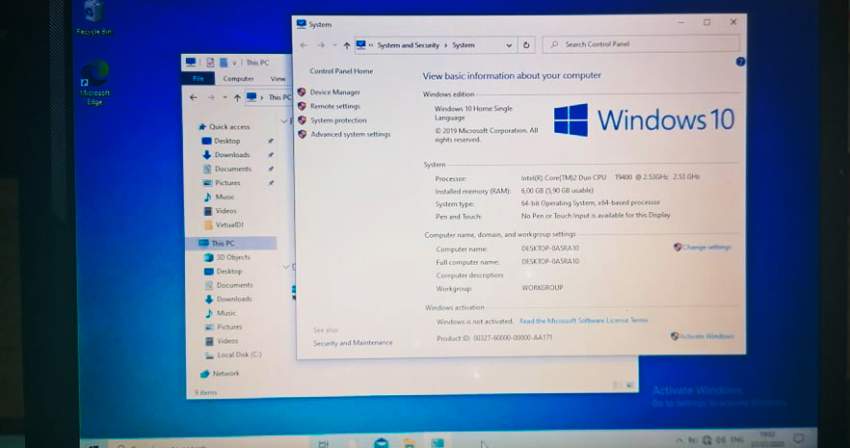850x448 pixels.
Task: Open the Action Center notifications icon
Action: point(799,438)
